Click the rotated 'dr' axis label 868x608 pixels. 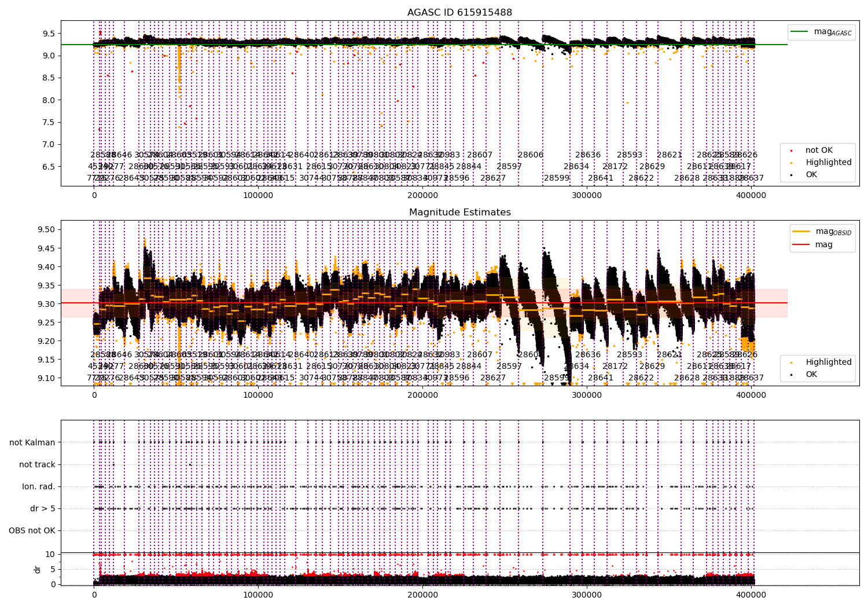click(x=38, y=569)
